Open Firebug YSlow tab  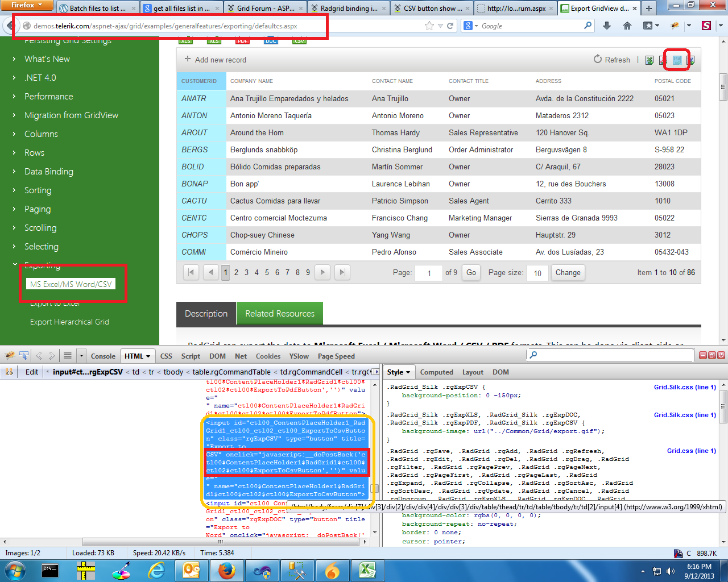[299, 356]
